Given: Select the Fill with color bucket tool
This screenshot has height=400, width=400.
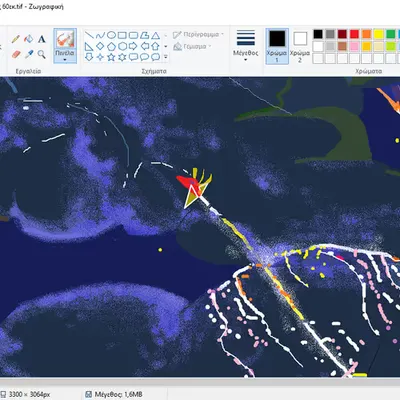Looking at the screenshot, I should [29, 39].
